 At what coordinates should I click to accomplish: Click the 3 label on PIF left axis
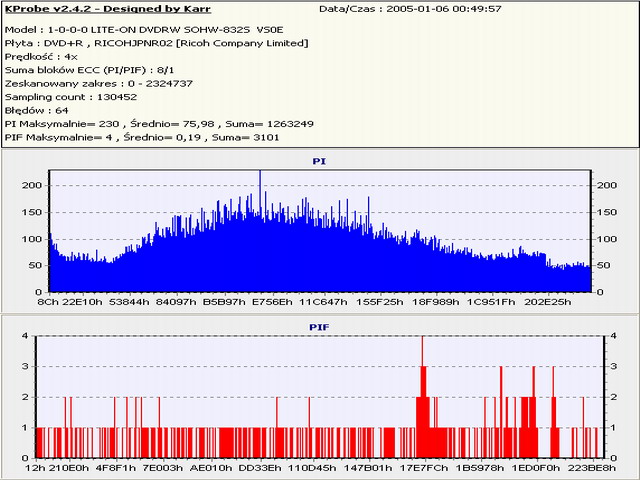(x=26, y=367)
